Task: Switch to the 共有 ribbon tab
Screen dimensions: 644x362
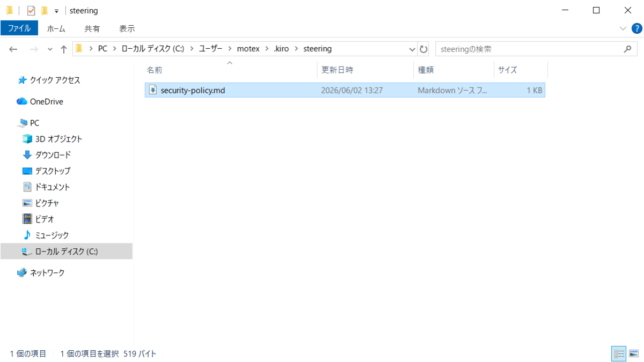Action: (92, 28)
